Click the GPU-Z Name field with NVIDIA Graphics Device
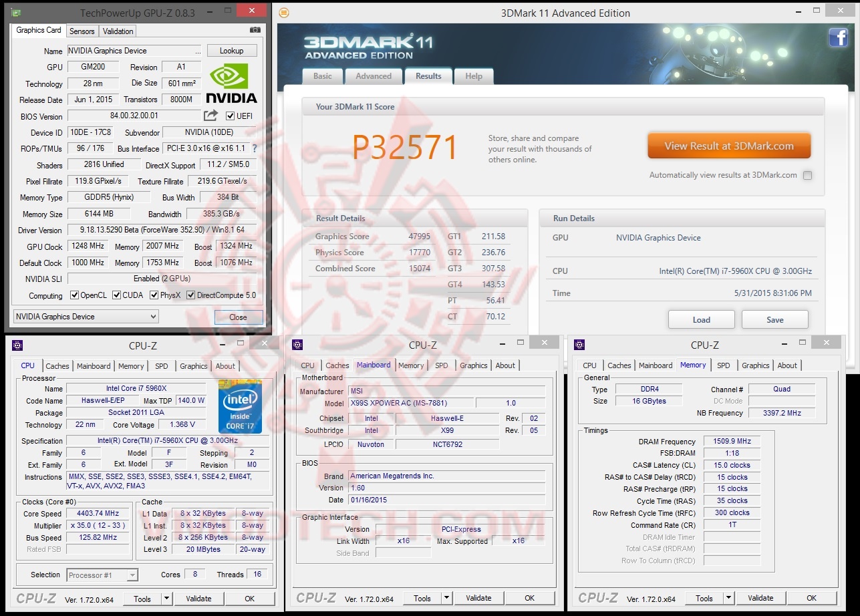Viewport: 860px width, 616px height. click(134, 51)
